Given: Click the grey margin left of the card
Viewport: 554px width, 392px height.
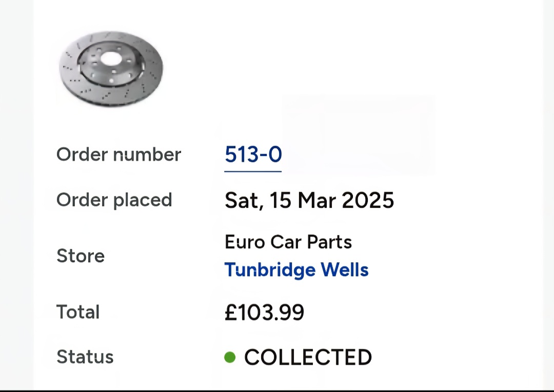Looking at the screenshot, I should [x=16, y=194].
